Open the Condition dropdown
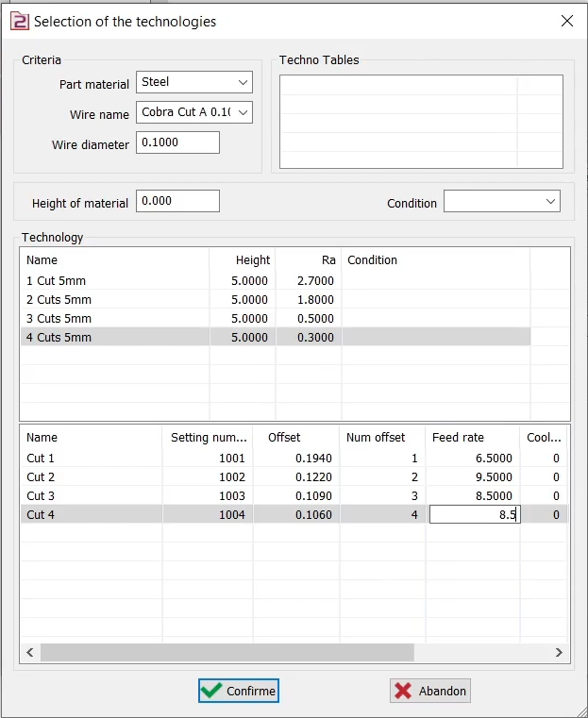The height and width of the screenshot is (718, 588). (x=501, y=202)
